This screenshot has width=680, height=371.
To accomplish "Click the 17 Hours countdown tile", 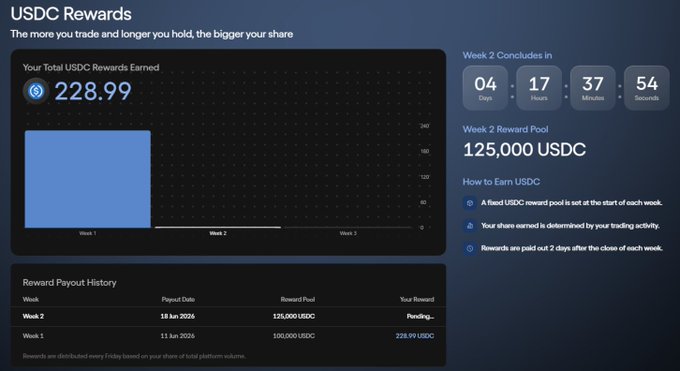I will point(539,88).
